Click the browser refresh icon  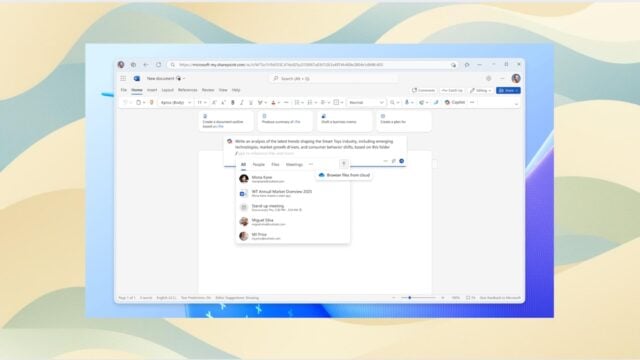pos(158,65)
